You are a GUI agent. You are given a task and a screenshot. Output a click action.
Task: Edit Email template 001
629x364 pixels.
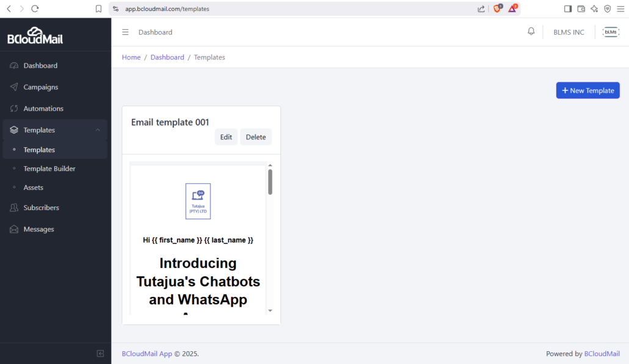[226, 137]
